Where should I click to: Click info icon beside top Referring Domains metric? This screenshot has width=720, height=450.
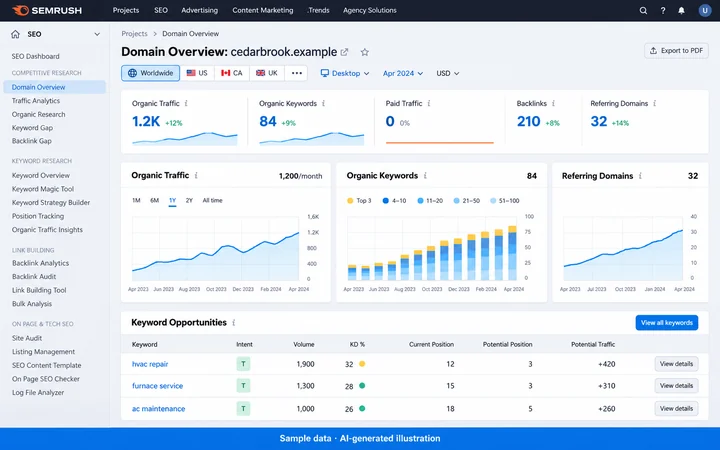tap(654, 103)
